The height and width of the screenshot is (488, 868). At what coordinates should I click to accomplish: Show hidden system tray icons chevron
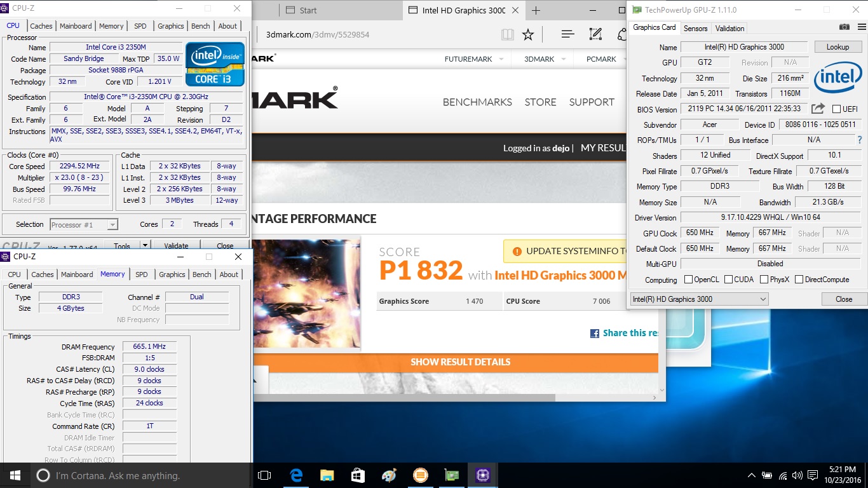[x=752, y=475]
